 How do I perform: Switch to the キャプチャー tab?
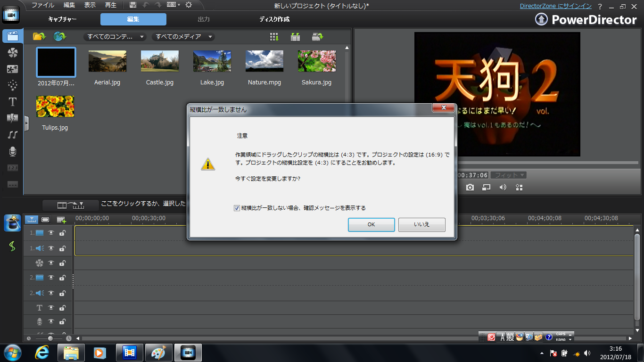(62, 19)
